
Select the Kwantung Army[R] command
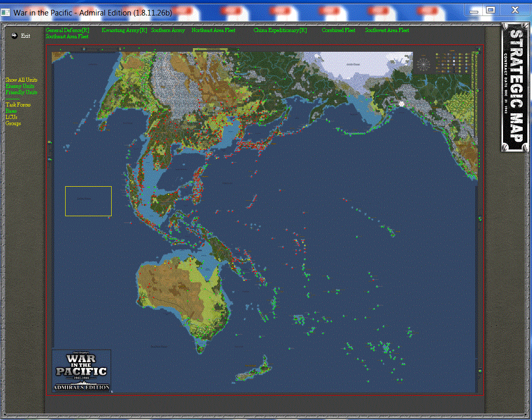click(124, 30)
